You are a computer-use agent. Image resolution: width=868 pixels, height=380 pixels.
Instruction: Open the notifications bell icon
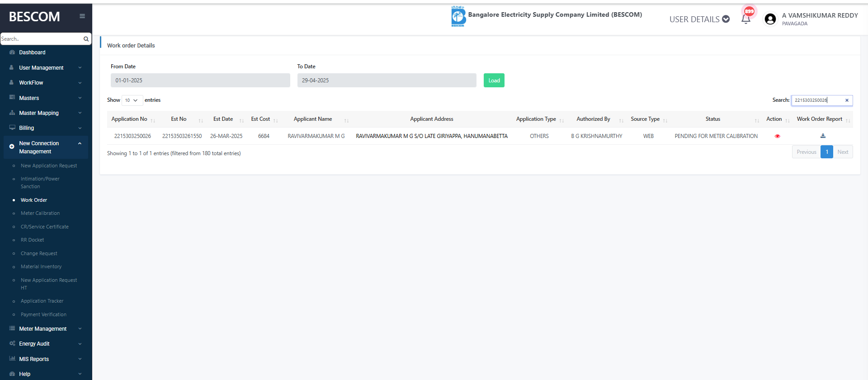[x=746, y=19]
